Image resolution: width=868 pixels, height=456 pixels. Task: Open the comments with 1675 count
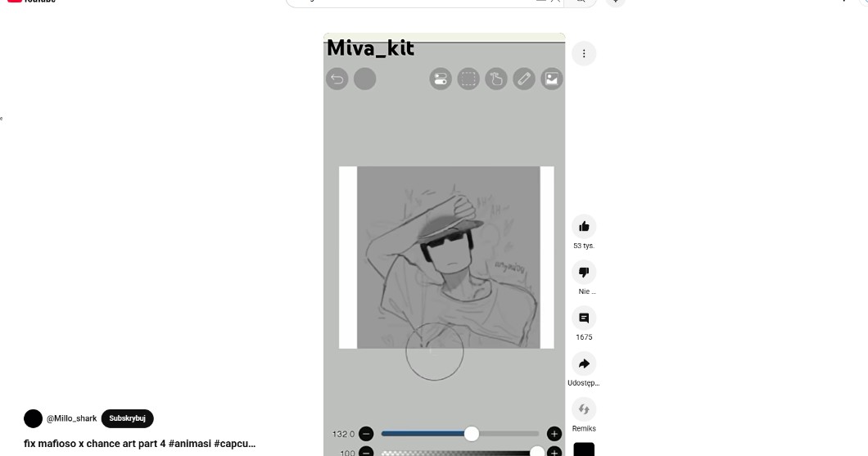point(584,318)
